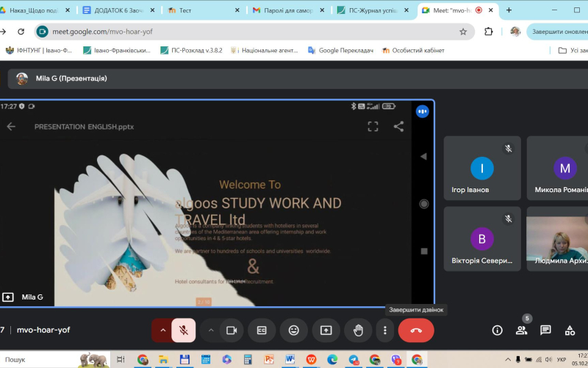Open the emoji reactions button
Viewport: 588px width, 368px height.
(293, 330)
